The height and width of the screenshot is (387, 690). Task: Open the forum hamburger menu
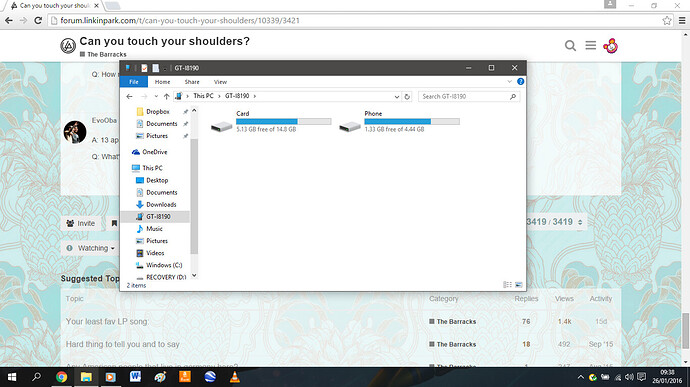tap(591, 45)
